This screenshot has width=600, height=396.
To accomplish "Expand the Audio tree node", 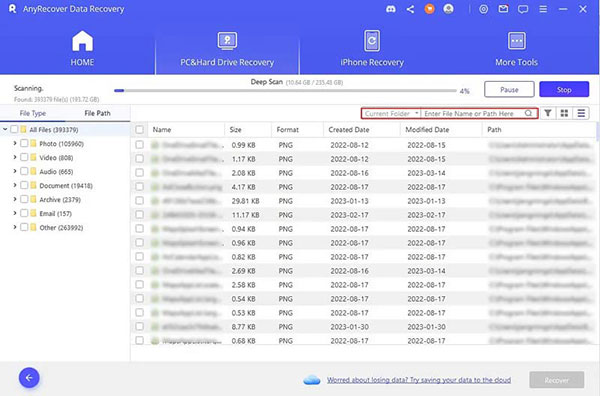I will (x=15, y=171).
